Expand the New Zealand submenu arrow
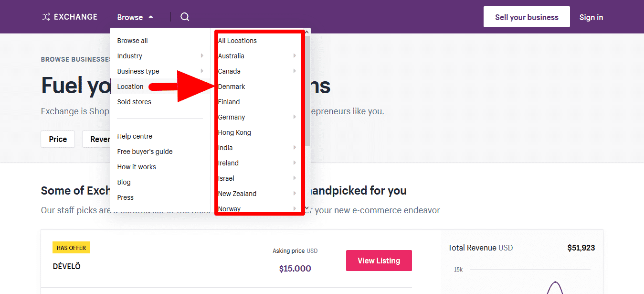644x294 pixels. tap(295, 194)
